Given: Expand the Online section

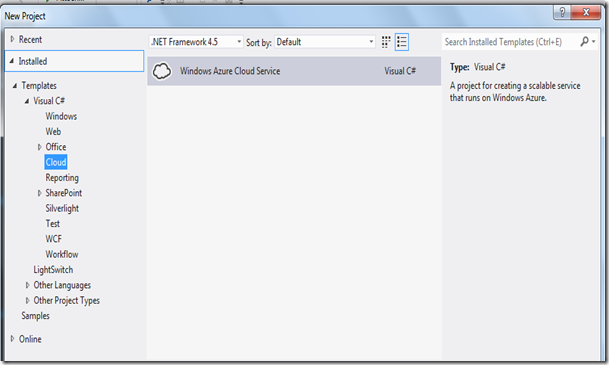Looking at the screenshot, I should (x=12, y=339).
